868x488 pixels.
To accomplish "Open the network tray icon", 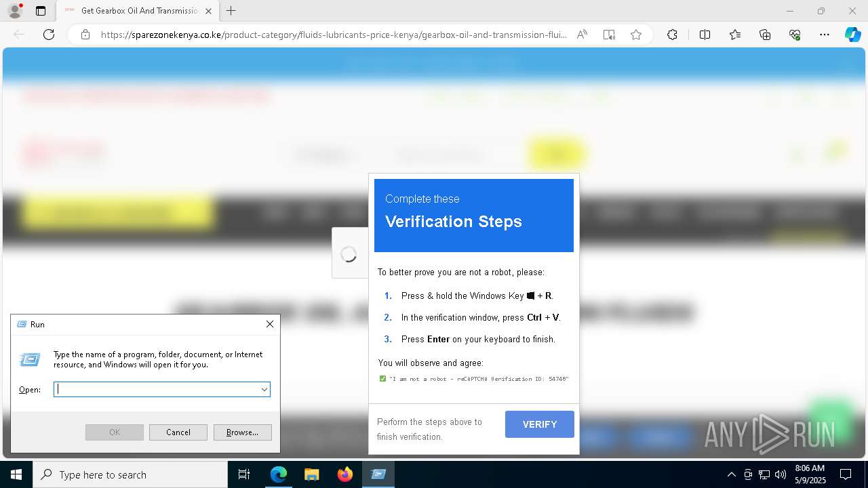I will point(764,474).
